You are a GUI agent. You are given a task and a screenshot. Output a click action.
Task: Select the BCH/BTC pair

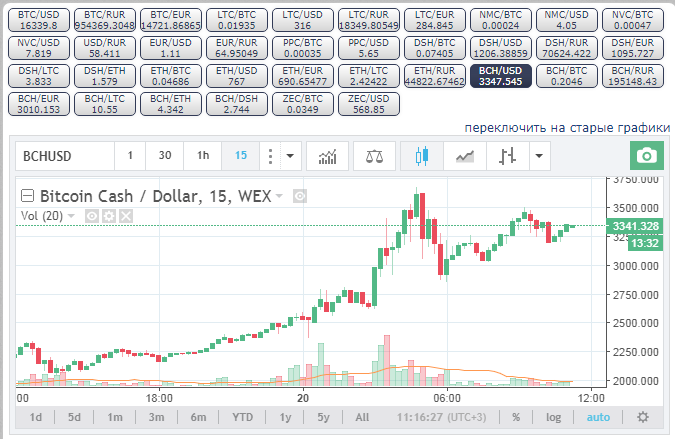(x=566, y=76)
